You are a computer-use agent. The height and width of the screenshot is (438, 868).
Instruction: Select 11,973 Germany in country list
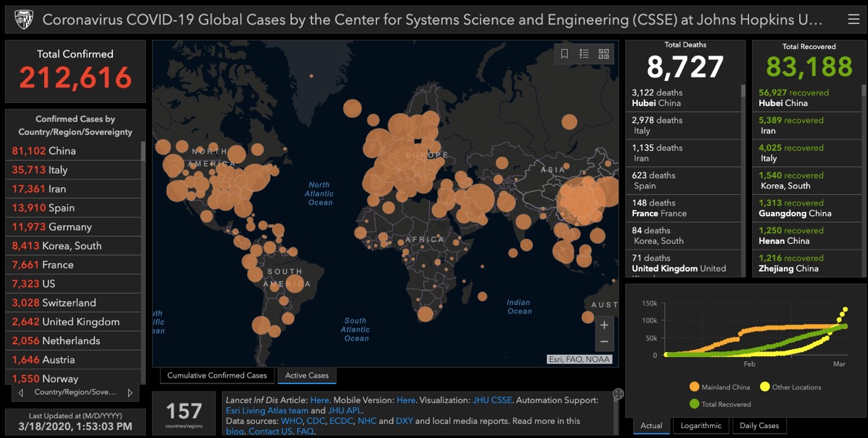(74, 227)
